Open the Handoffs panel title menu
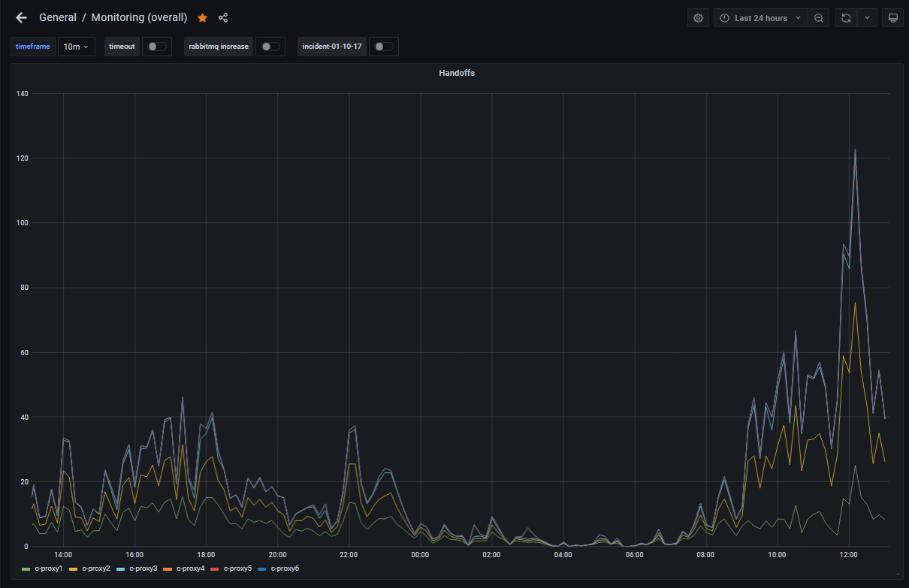Viewport: 909px width, 588px height. [456, 73]
